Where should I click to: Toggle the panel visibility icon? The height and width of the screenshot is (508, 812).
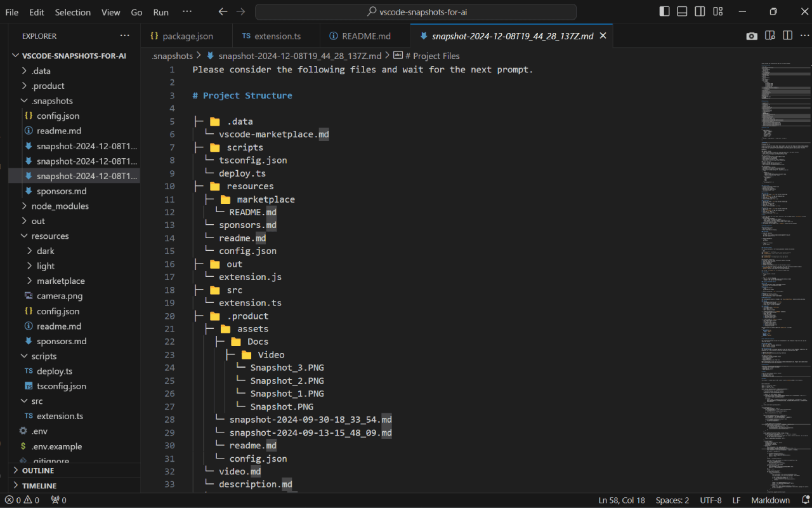click(682, 11)
